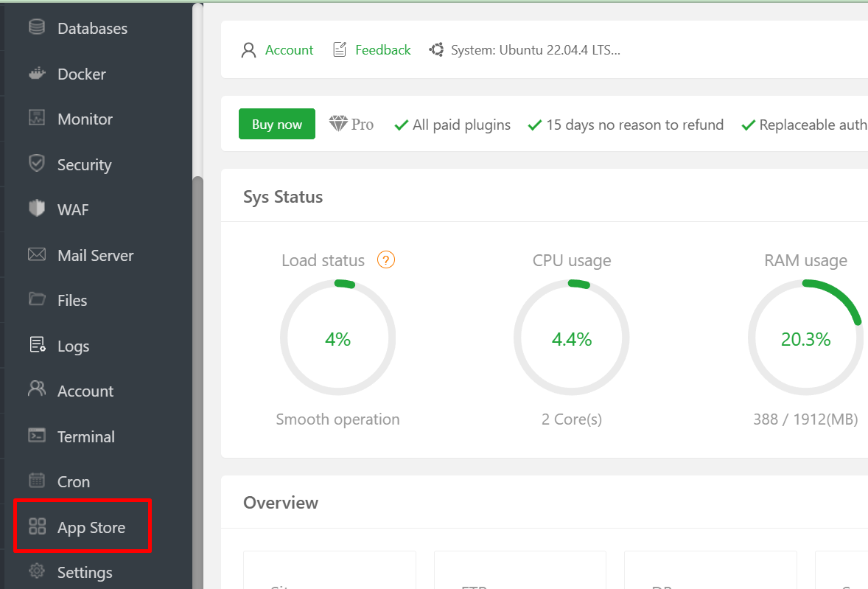Open the Files folder icon
The height and width of the screenshot is (589, 868).
pyautogui.click(x=36, y=300)
